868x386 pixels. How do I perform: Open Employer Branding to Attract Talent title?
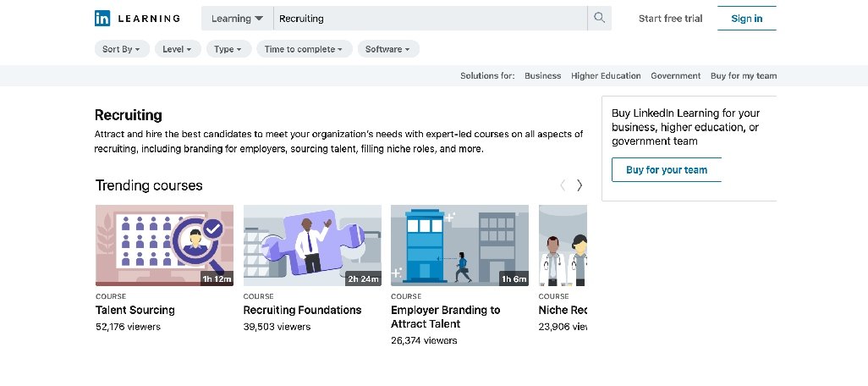click(x=445, y=317)
